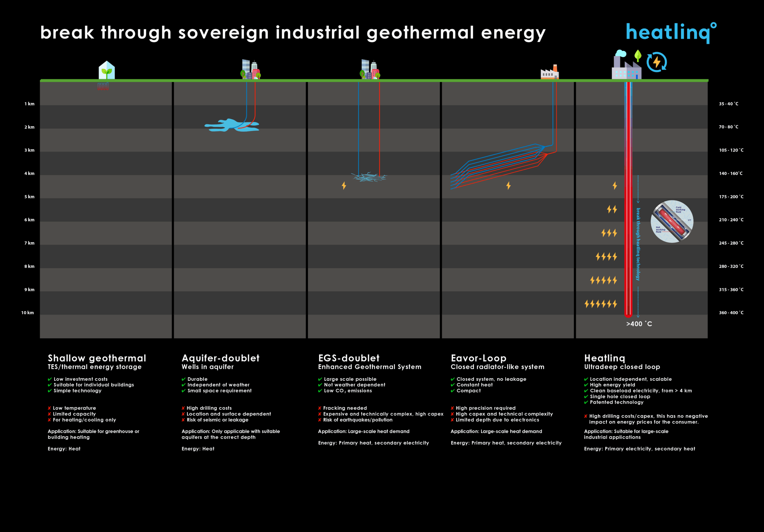Screen dimensions: 764x532
Task: Click the city buildings icon above EGS-doublet
Action: pos(370,69)
